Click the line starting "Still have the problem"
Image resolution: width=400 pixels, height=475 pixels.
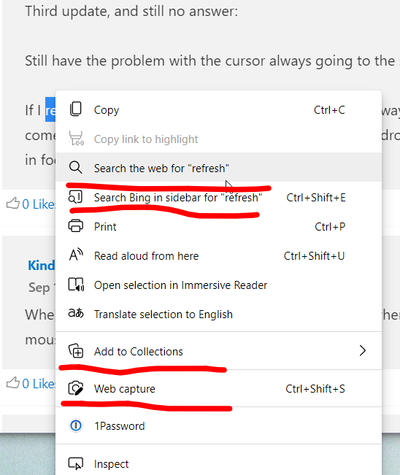[x=212, y=61]
